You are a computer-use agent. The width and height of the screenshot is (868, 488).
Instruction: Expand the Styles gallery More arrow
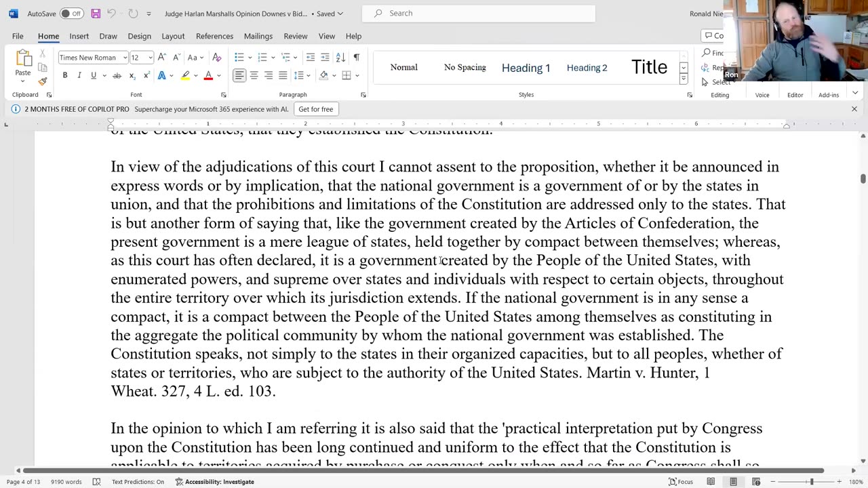(x=684, y=80)
